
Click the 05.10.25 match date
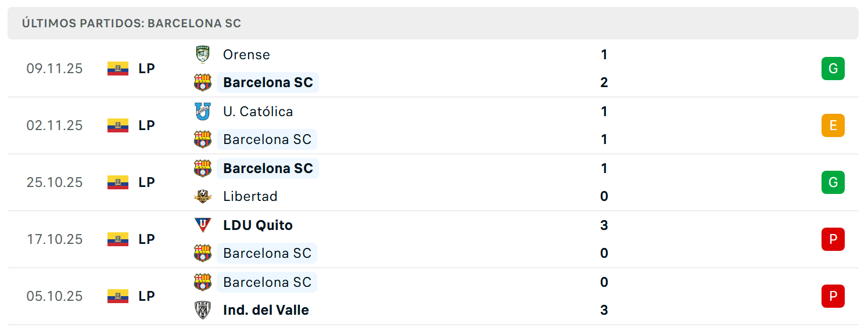(x=55, y=296)
